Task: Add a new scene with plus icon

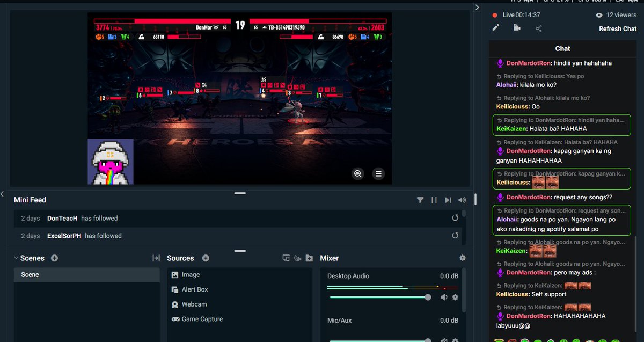Action: point(54,258)
